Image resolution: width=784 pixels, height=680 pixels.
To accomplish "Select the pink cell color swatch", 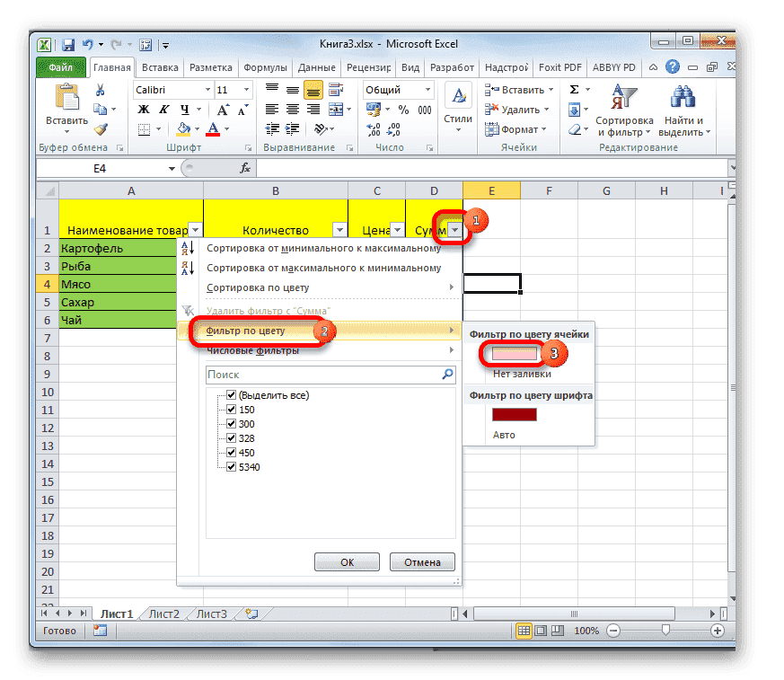I will [513, 354].
